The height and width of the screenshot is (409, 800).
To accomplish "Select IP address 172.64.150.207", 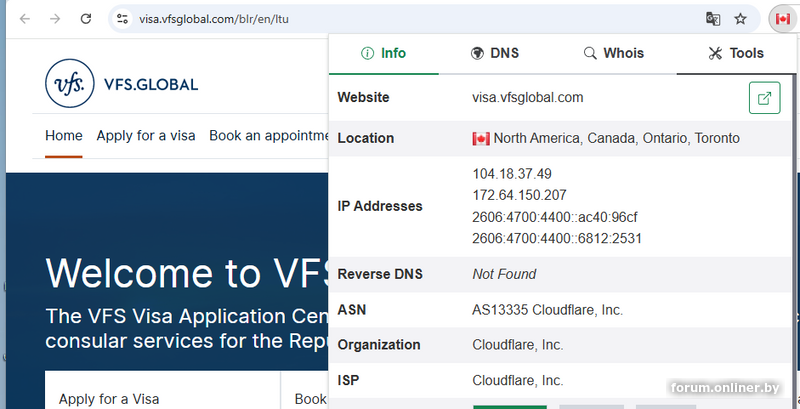I will click(519, 195).
